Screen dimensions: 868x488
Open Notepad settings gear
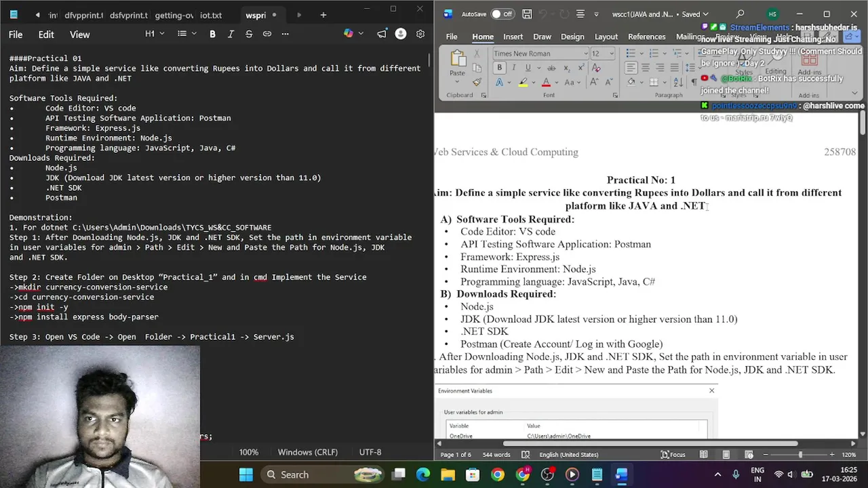[420, 34]
